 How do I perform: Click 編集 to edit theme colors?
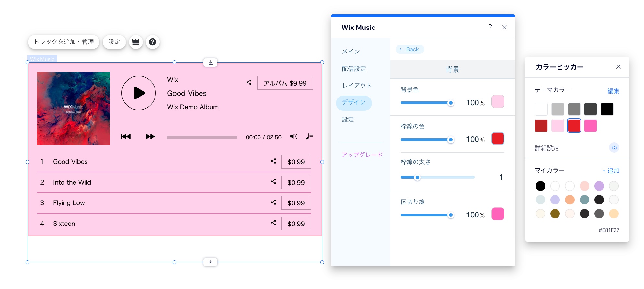pyautogui.click(x=613, y=91)
